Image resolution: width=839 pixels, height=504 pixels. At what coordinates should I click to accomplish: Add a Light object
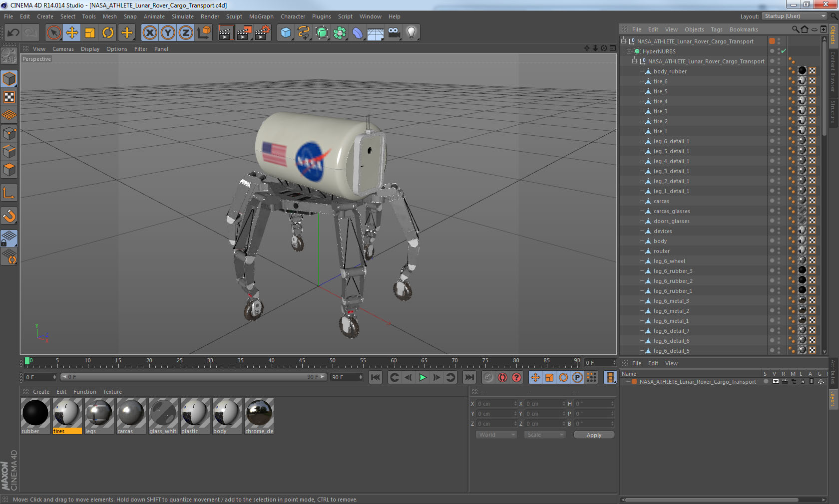[x=412, y=33]
